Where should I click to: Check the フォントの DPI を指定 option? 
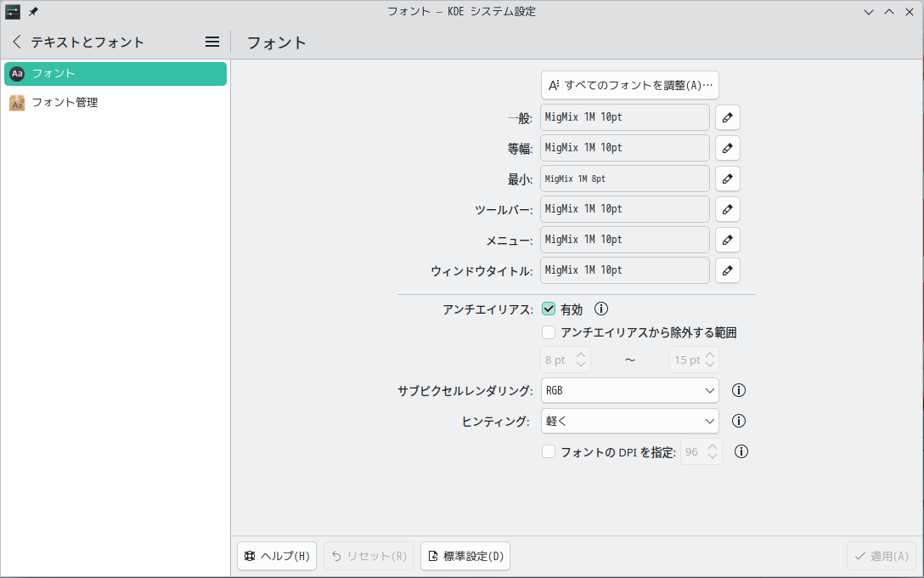click(549, 452)
